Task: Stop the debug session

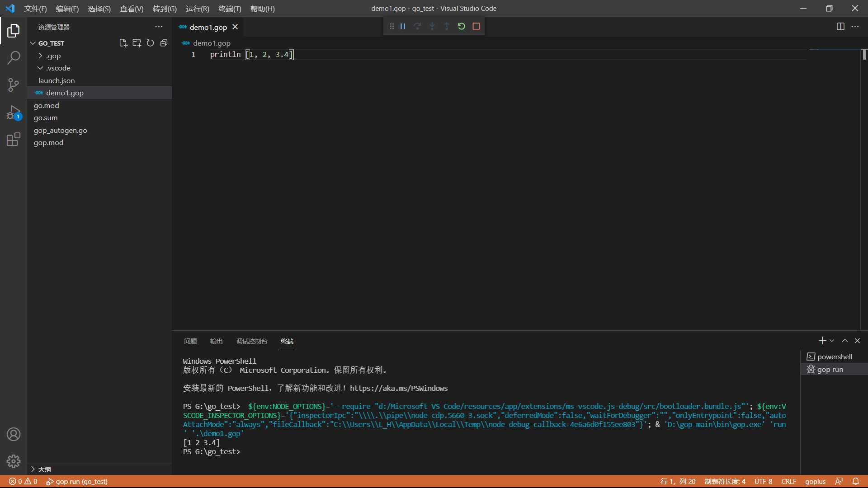Action: 476,26
